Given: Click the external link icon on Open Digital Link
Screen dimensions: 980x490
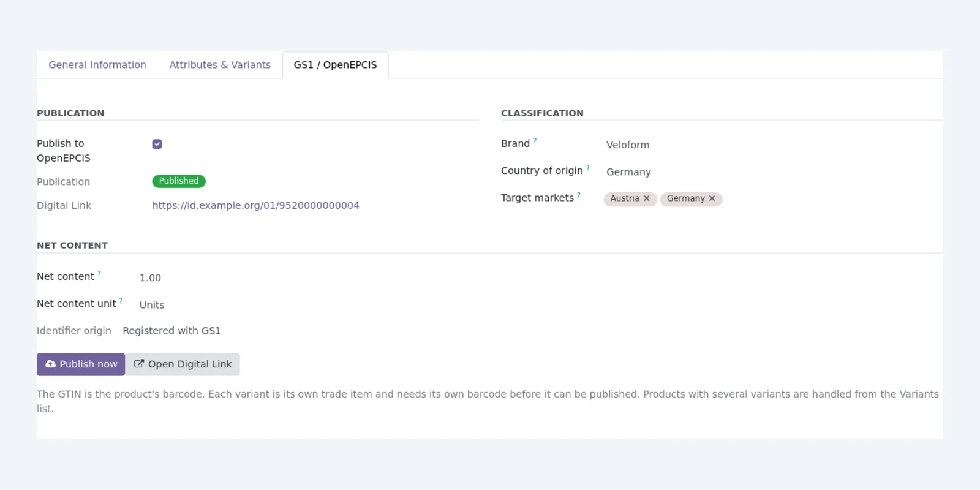Looking at the screenshot, I should [139, 364].
